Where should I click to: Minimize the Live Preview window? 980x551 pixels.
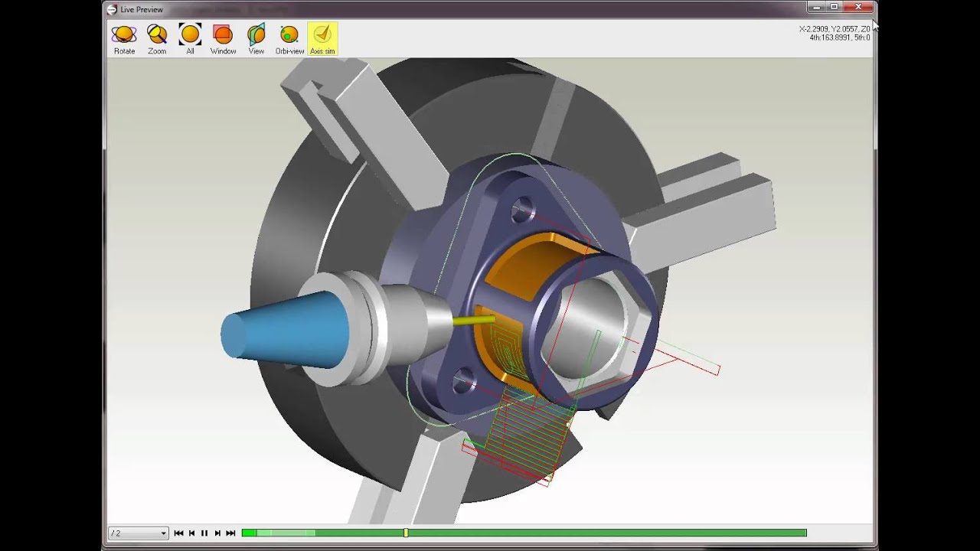click(816, 8)
